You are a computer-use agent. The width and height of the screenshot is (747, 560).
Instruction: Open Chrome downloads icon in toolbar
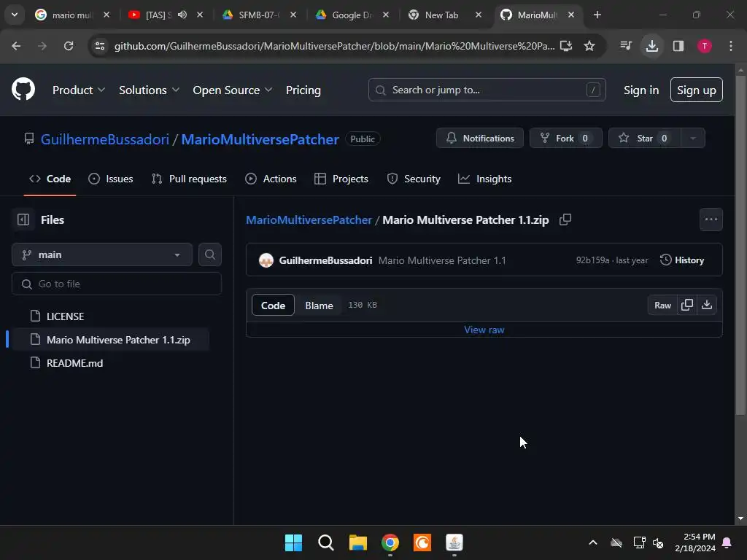[x=652, y=46]
